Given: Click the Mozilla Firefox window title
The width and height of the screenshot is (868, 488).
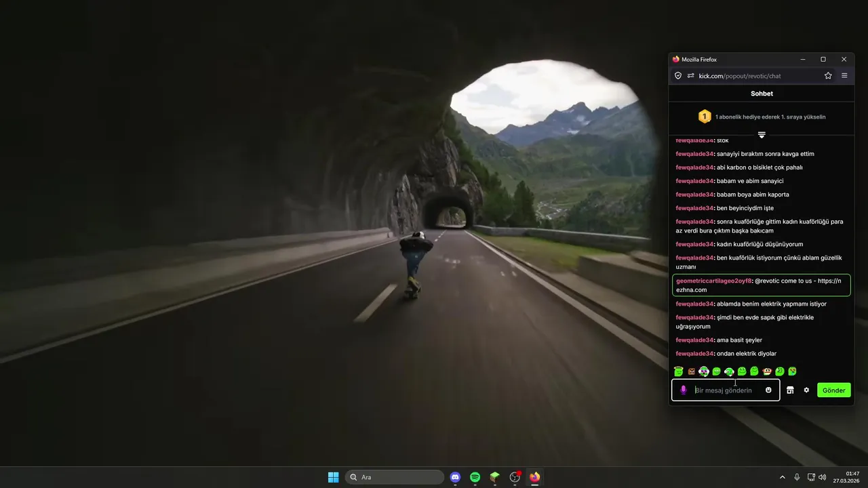Looking at the screenshot, I should coord(698,60).
